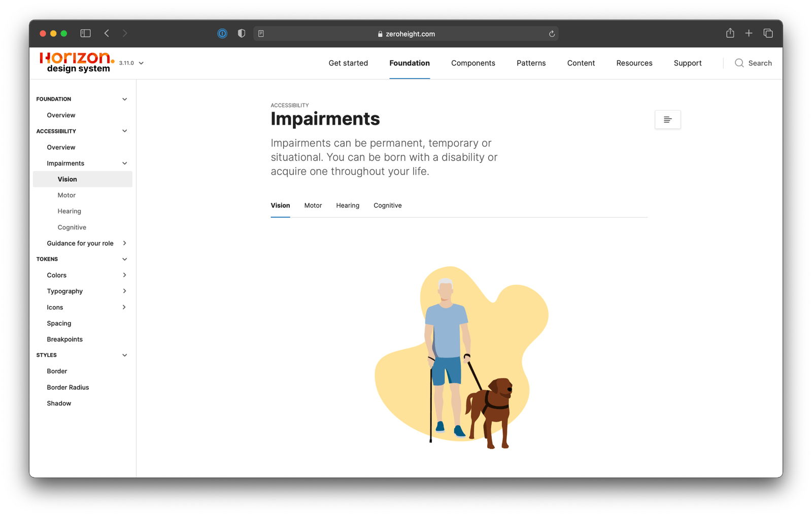Switch to the Cognitive content tab

tap(388, 205)
